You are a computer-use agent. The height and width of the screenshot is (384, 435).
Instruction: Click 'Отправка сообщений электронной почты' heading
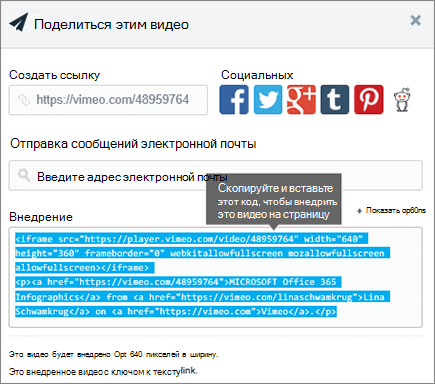tap(133, 144)
